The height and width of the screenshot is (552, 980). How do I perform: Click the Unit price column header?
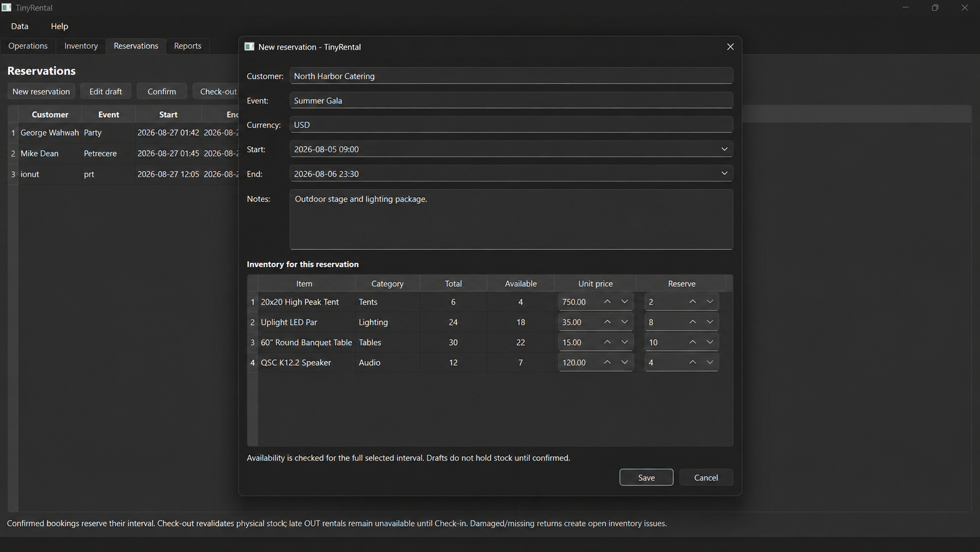coord(596,283)
